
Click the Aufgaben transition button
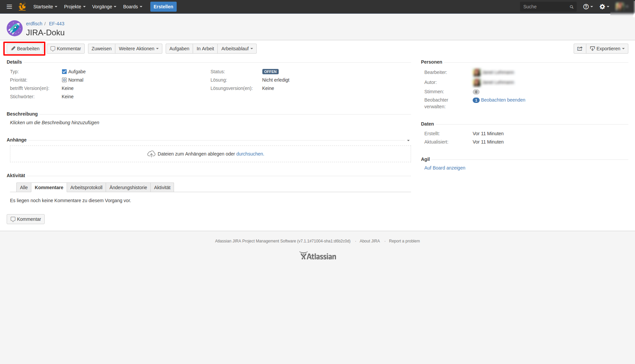179,49
